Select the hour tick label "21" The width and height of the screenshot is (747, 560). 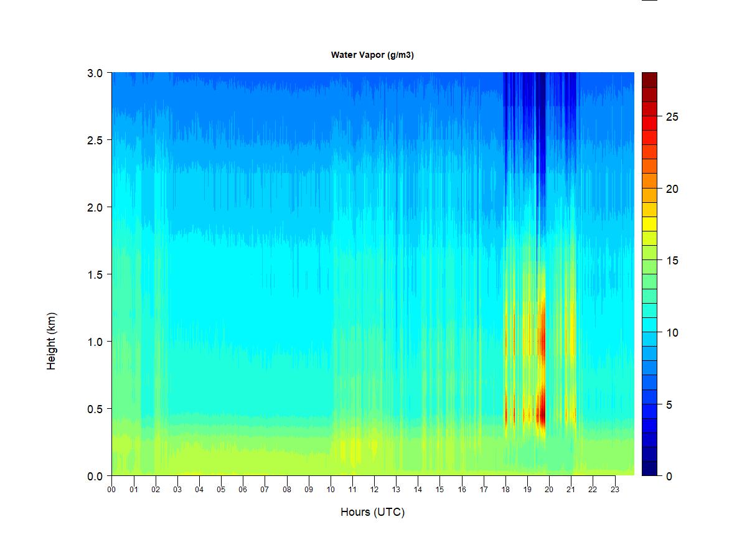(571, 489)
